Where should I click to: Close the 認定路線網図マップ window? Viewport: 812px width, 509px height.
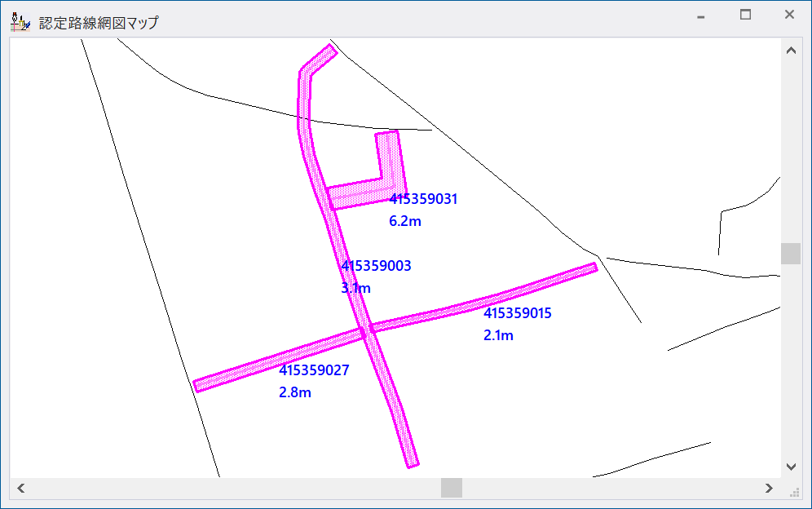(x=789, y=15)
